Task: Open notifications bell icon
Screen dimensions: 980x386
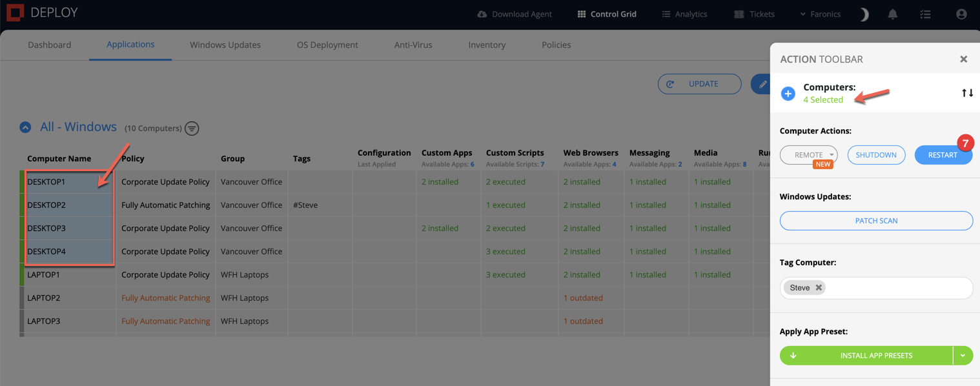Action: click(x=893, y=14)
